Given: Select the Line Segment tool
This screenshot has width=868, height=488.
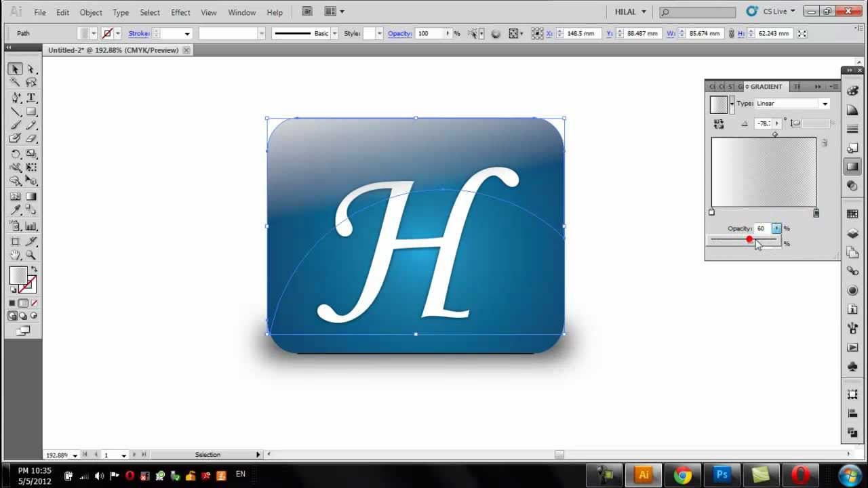Looking at the screenshot, I should tap(16, 112).
